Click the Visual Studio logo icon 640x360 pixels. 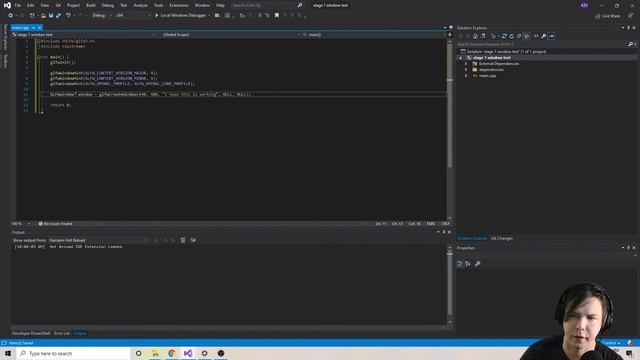tap(7, 5)
